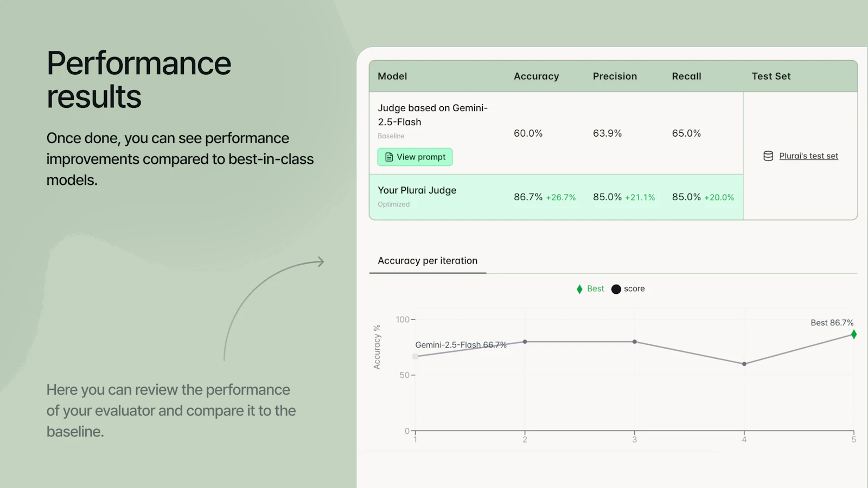Viewport: 868px width, 488px height.
Task: Select the Your Plurai Judge row name
Action: point(417,190)
